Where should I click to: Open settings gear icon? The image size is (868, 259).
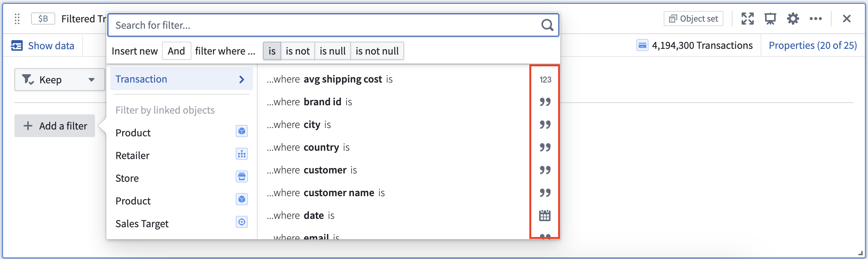click(x=793, y=19)
